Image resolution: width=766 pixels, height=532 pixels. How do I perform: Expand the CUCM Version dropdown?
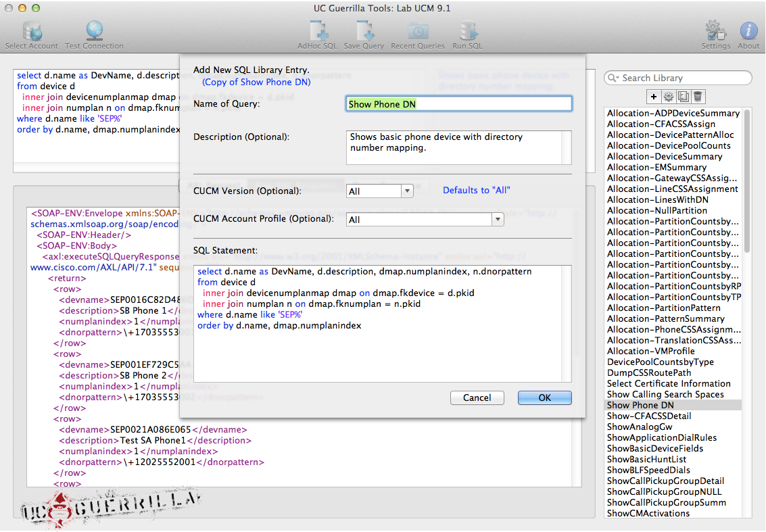pos(407,191)
